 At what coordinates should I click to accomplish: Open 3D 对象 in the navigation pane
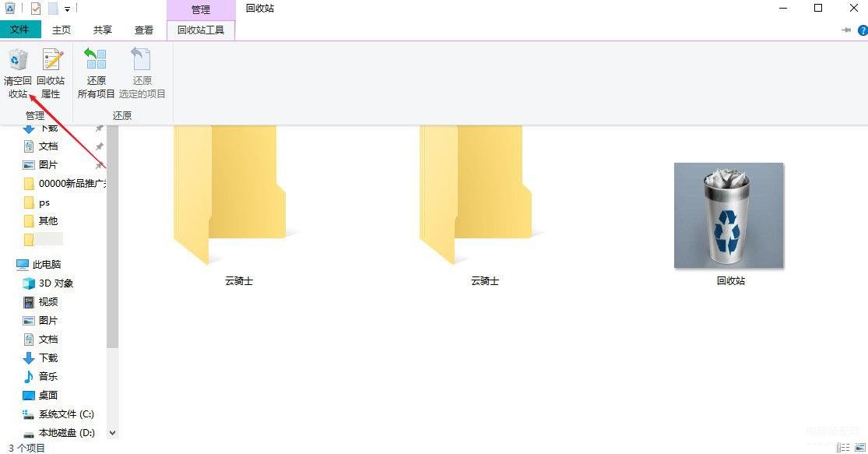click(x=48, y=283)
